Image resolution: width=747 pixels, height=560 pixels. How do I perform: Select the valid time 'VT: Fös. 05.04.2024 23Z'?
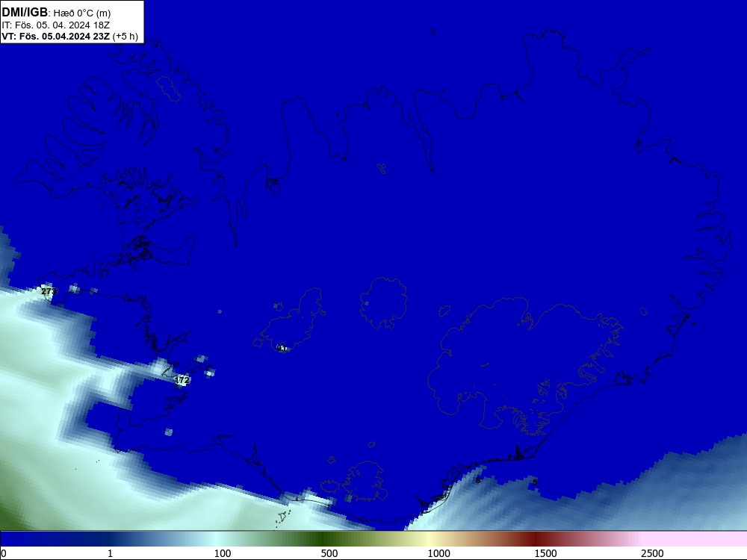56,37
